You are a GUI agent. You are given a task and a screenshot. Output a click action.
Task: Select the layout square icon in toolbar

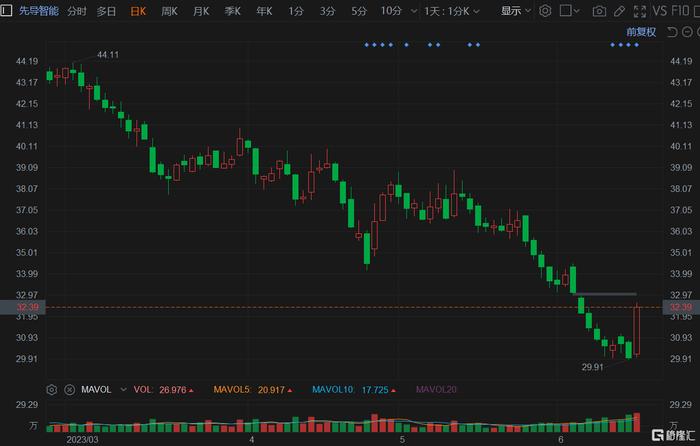click(565, 11)
